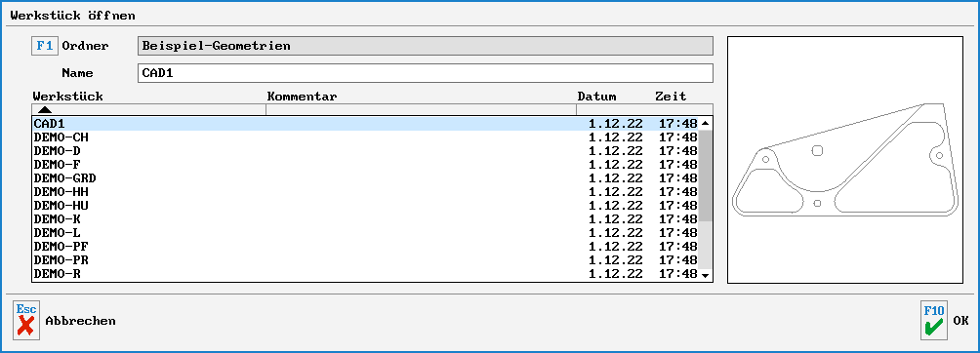Viewport: 980px width, 353px height.
Task: Open the Ordner field Beispiel-Geometrien
Action: pos(425,46)
